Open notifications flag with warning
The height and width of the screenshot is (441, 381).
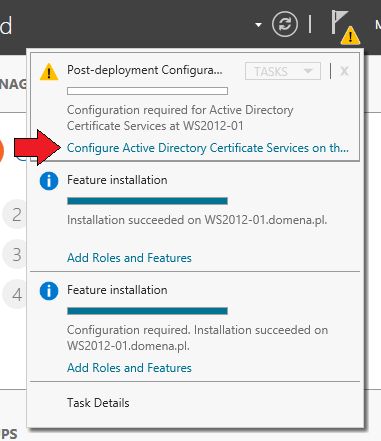click(345, 27)
